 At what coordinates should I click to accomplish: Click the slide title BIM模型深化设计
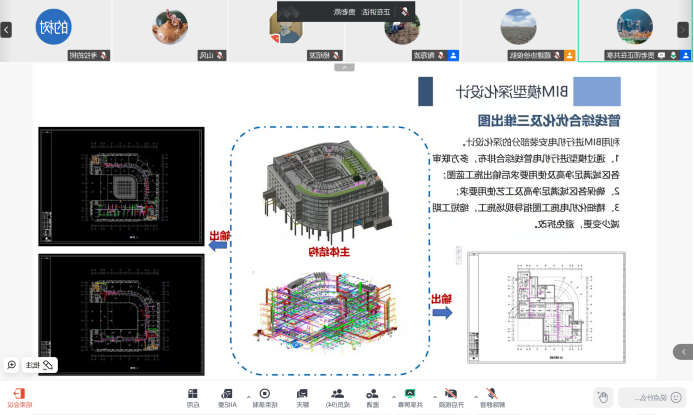pos(512,92)
